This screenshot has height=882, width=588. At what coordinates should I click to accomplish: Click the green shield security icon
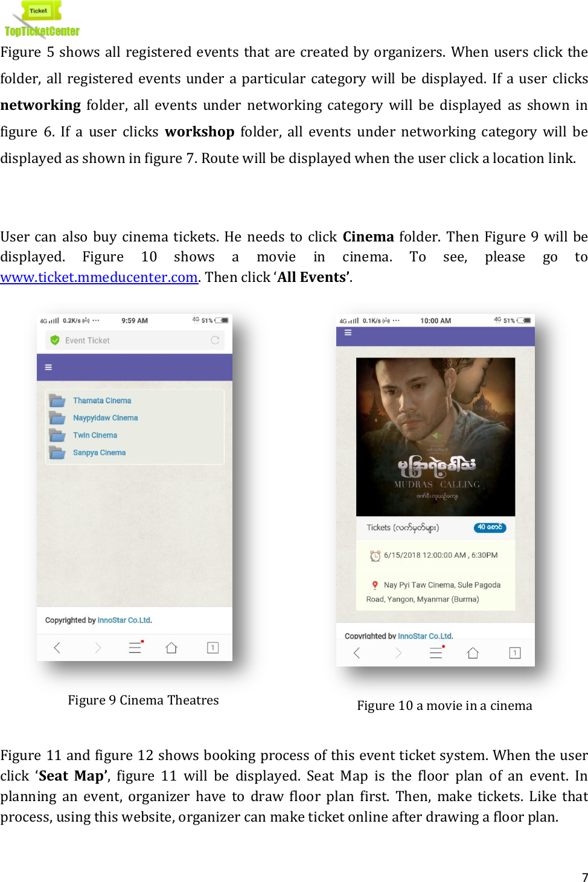point(55,340)
